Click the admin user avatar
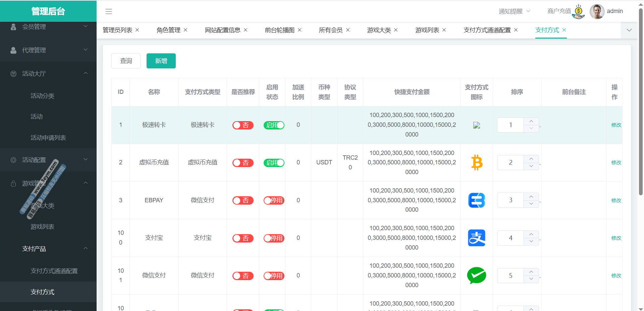Image resolution: width=644 pixels, height=311 pixels. [x=597, y=11]
